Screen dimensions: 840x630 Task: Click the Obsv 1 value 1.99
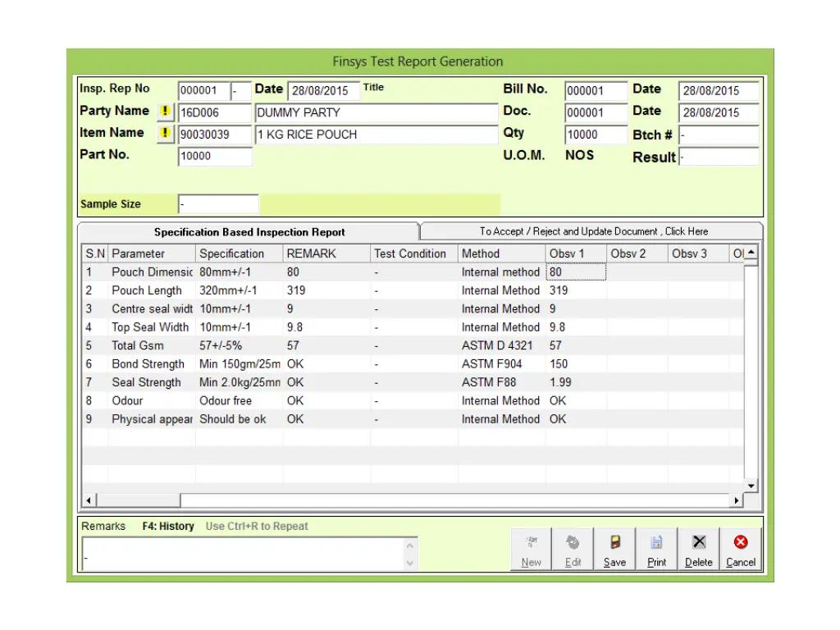click(x=577, y=382)
